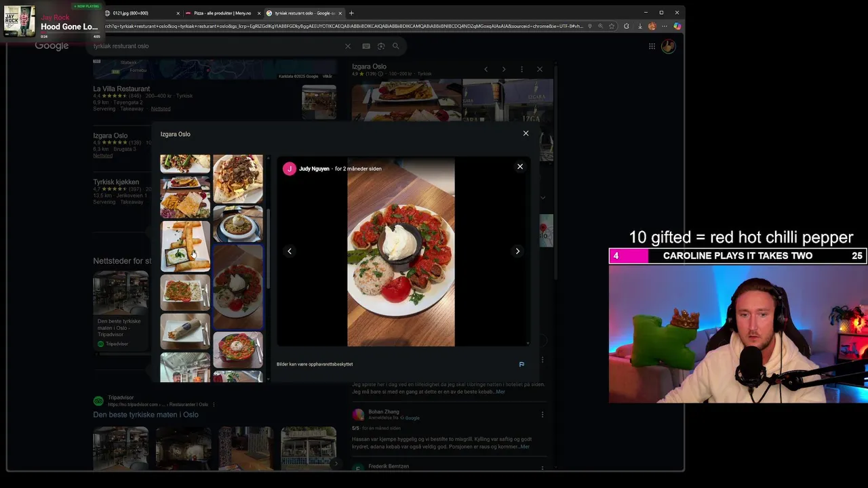Open Tripadvisor result options menu

[214, 405]
